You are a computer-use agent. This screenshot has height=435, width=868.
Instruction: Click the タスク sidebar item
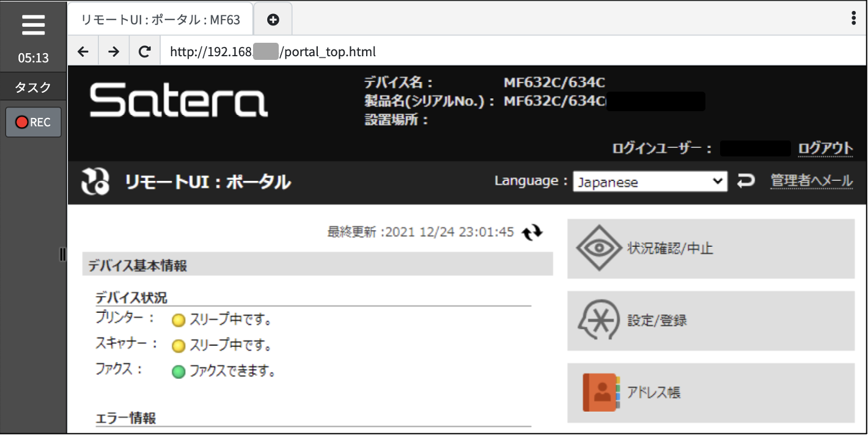33,87
